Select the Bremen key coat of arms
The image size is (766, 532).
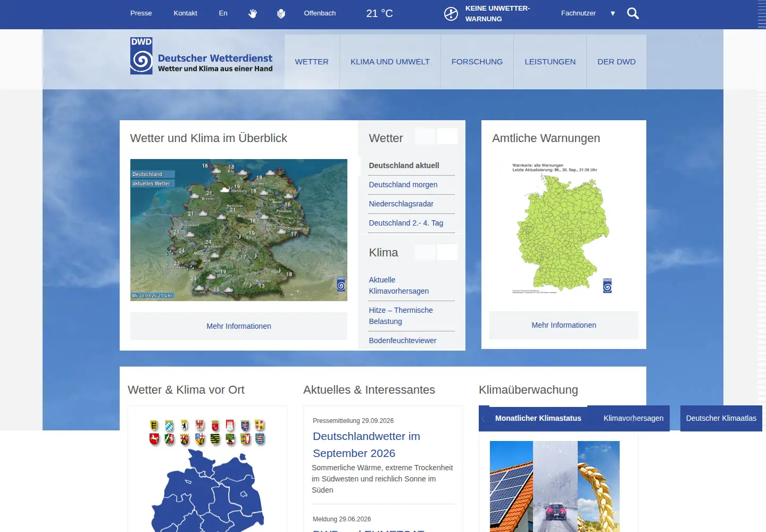(215, 426)
